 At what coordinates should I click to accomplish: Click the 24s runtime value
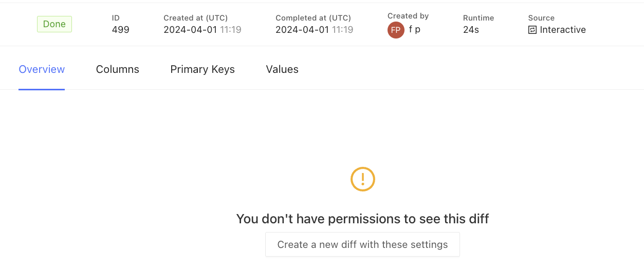pos(471,30)
